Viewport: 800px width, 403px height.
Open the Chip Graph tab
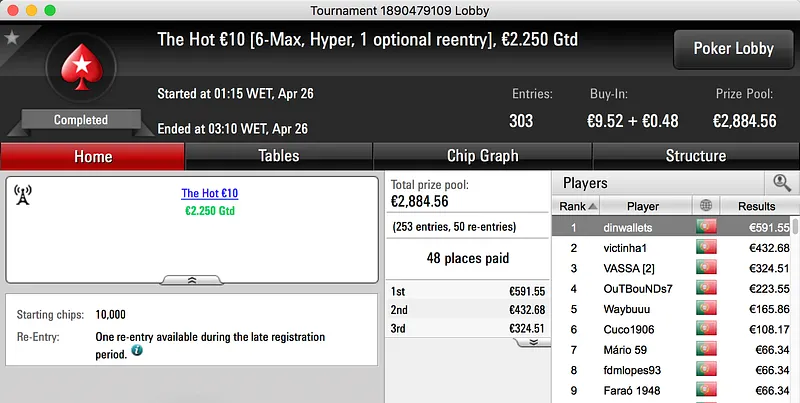(482, 156)
